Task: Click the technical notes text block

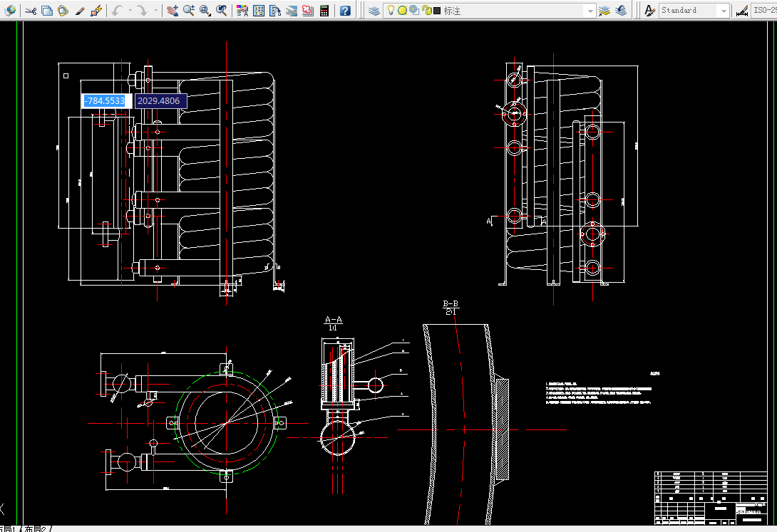Action: [599, 393]
